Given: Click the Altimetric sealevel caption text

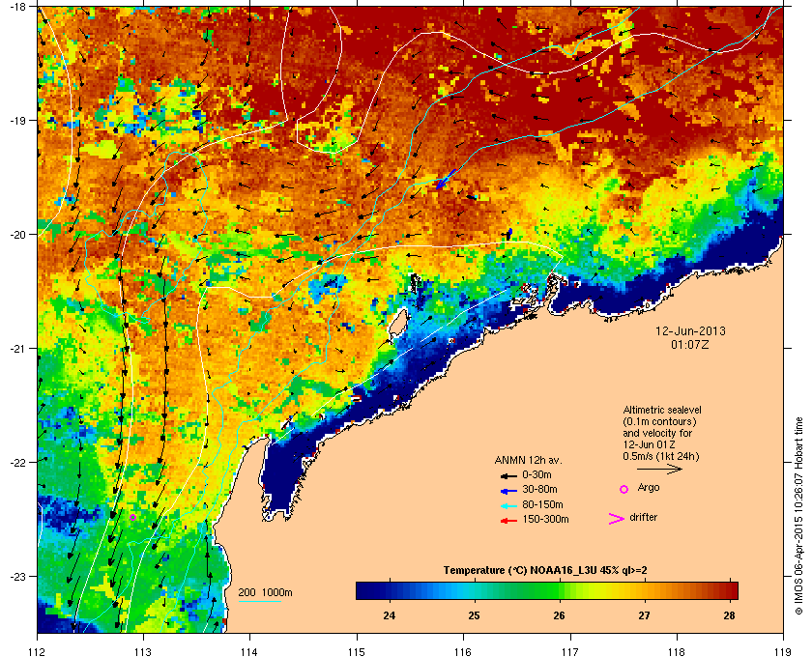Looking at the screenshot, I should 662,410.
